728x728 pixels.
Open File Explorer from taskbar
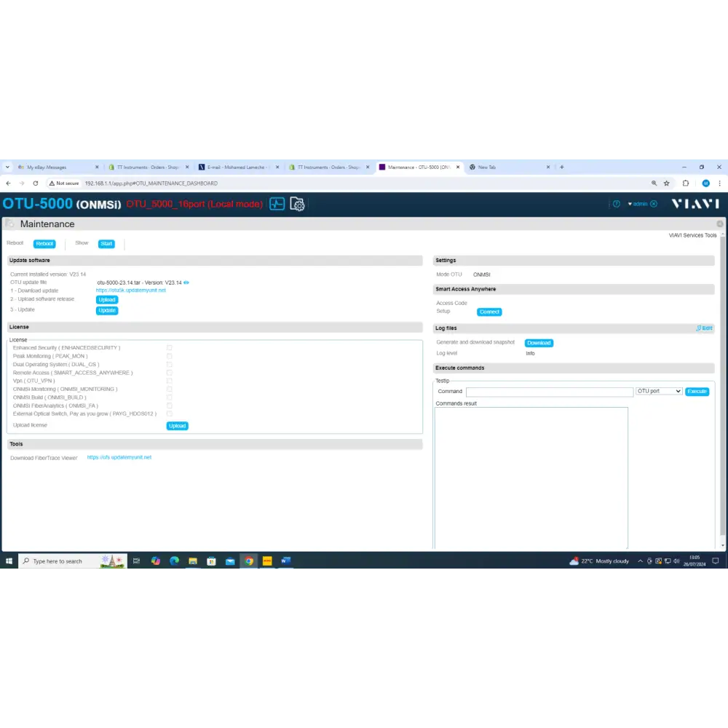tap(193, 561)
